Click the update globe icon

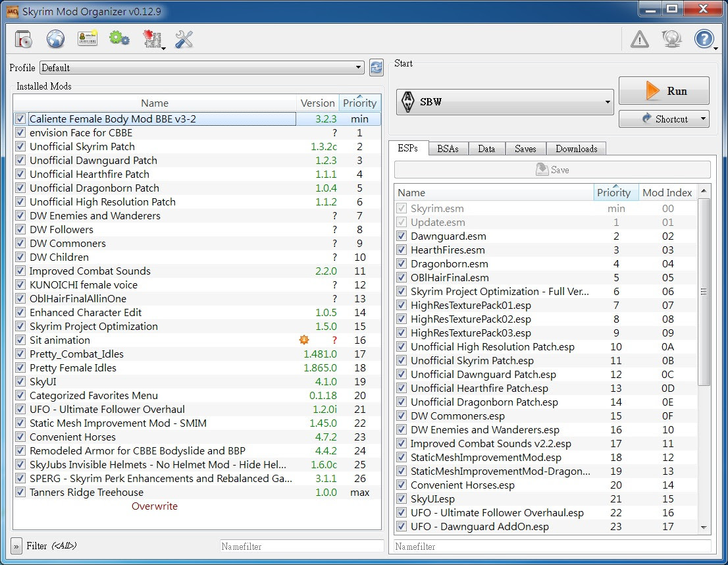coord(672,39)
